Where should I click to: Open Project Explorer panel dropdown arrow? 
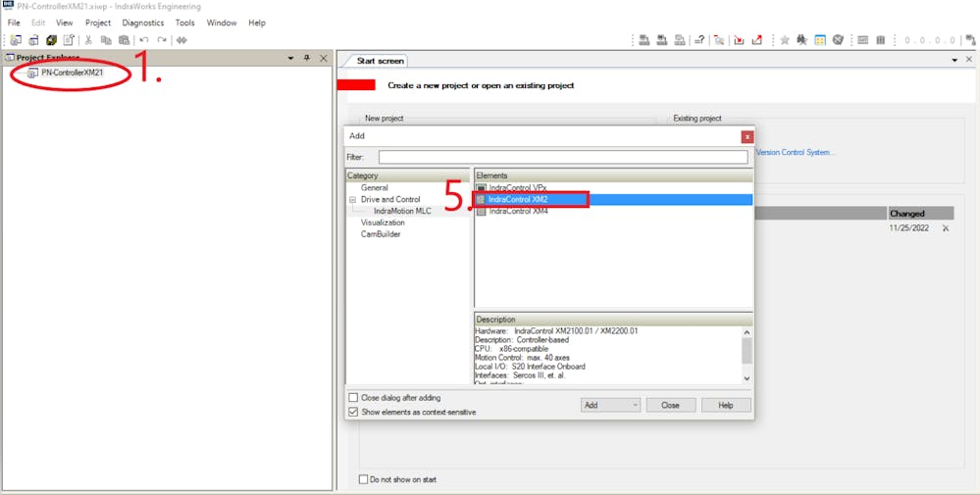(x=290, y=58)
